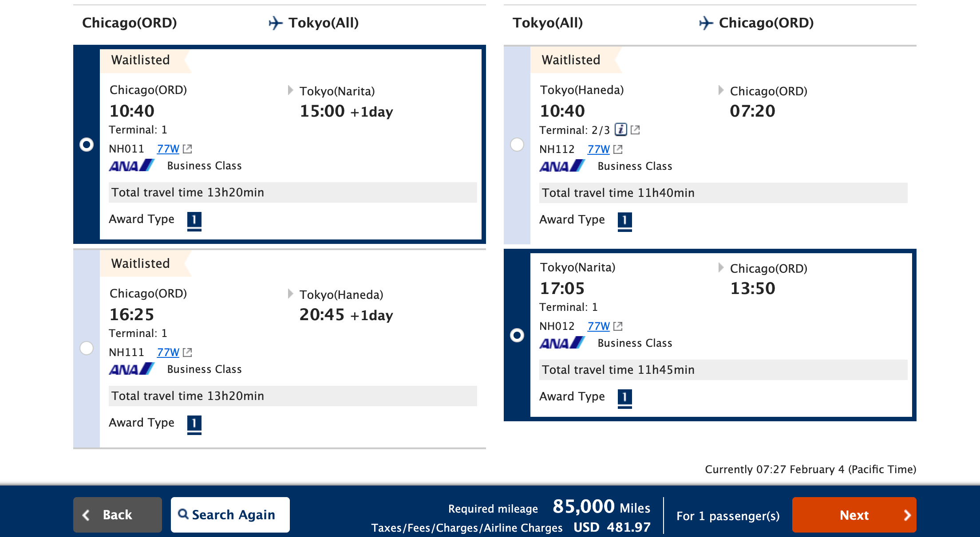The image size is (980, 537).
Task: Click the magnifier icon in Search Again
Action: pos(184,514)
